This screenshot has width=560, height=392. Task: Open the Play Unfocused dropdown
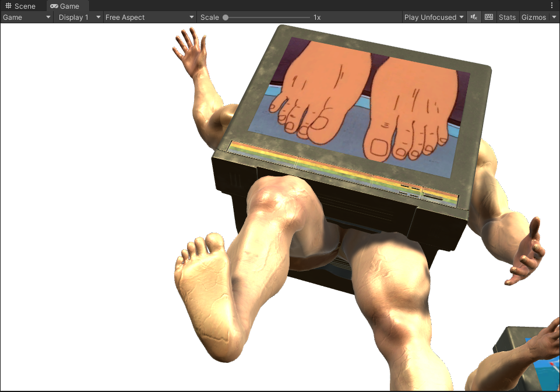click(x=434, y=17)
